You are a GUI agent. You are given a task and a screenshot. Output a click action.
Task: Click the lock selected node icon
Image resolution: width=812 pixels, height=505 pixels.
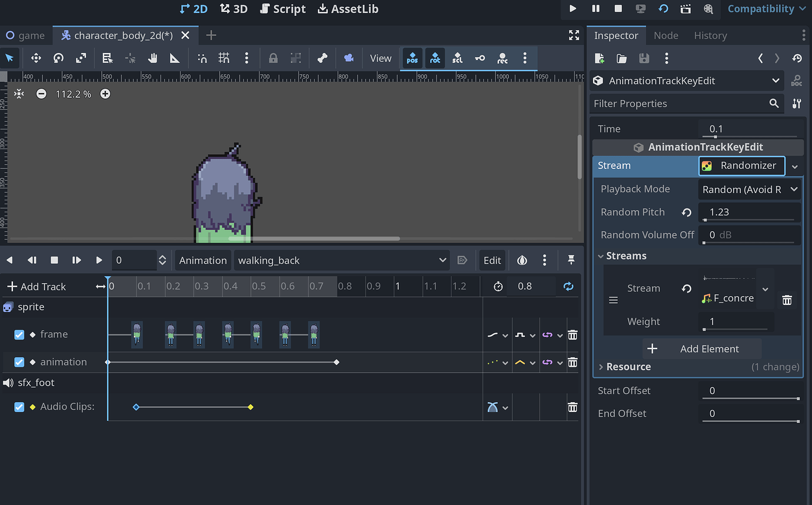pos(273,58)
